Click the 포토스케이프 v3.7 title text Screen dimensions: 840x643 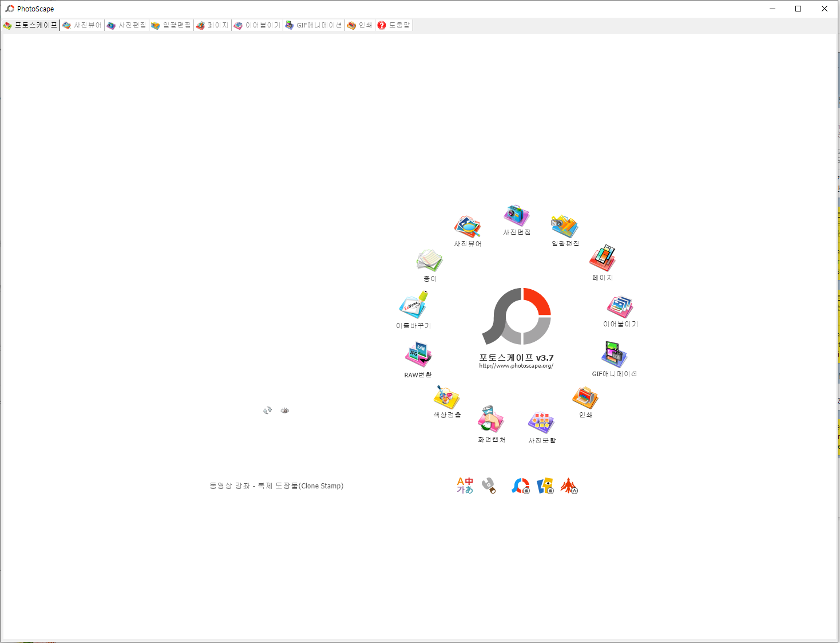[x=516, y=357]
